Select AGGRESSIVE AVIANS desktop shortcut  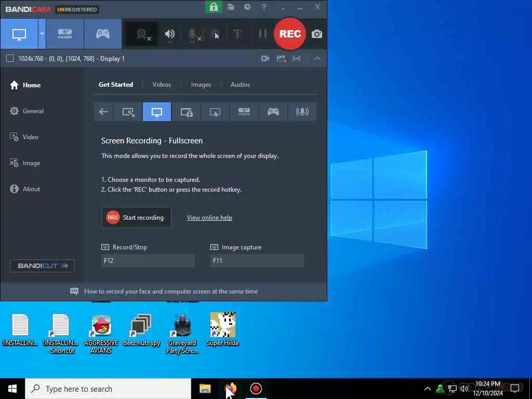click(x=101, y=334)
